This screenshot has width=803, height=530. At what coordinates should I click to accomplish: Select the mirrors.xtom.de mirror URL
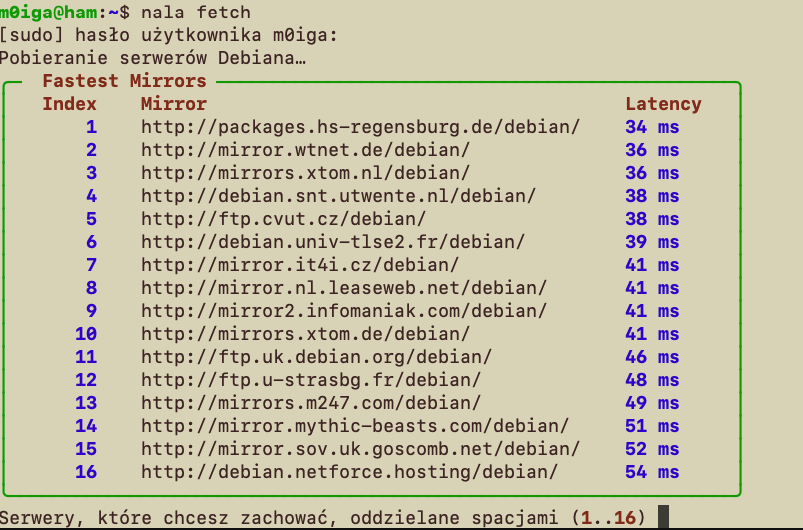click(306, 334)
